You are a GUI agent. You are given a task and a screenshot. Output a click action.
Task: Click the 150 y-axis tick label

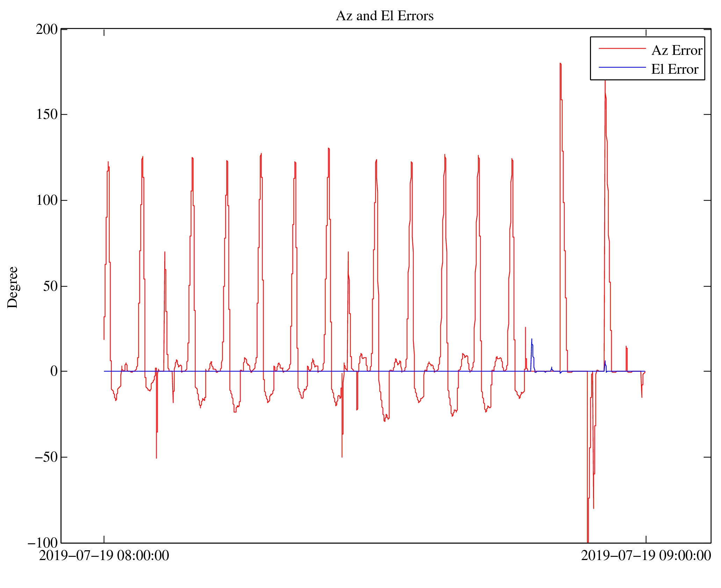click(x=47, y=115)
